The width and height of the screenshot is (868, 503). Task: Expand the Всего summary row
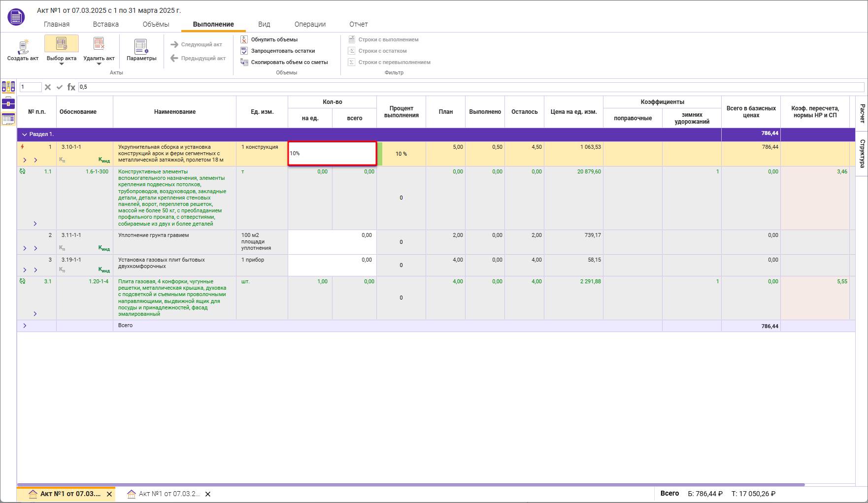pyautogui.click(x=25, y=326)
